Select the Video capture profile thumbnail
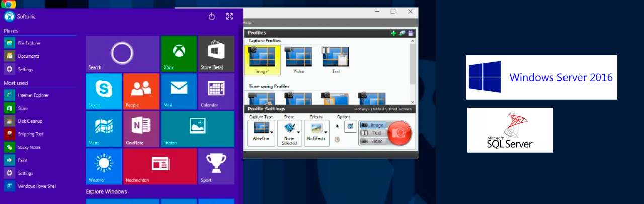 299,59
